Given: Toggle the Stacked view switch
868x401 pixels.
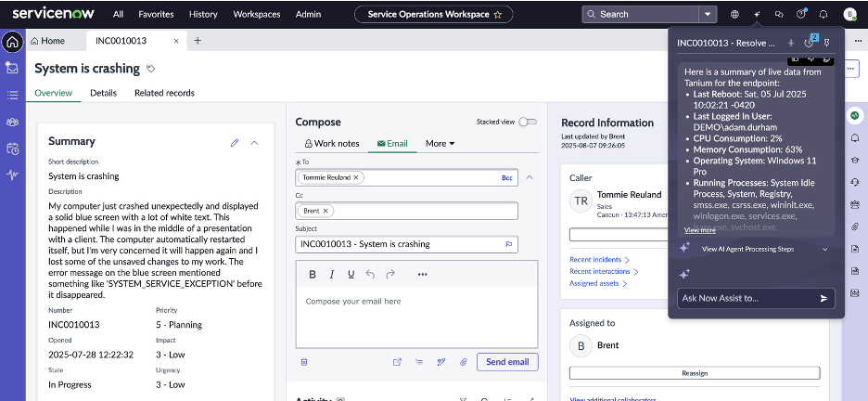Looking at the screenshot, I should click(527, 122).
